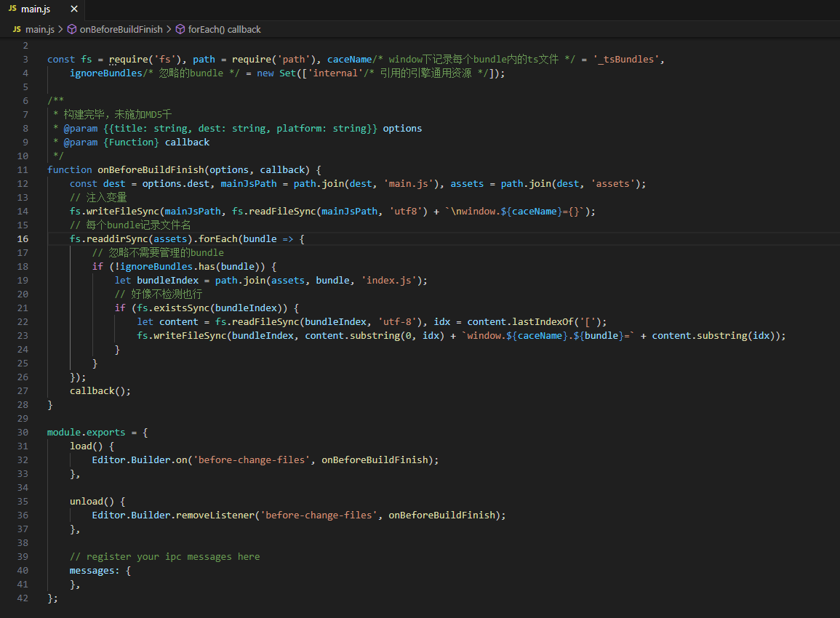
Task: Click line number 11 in the gutter
Action: (x=23, y=169)
